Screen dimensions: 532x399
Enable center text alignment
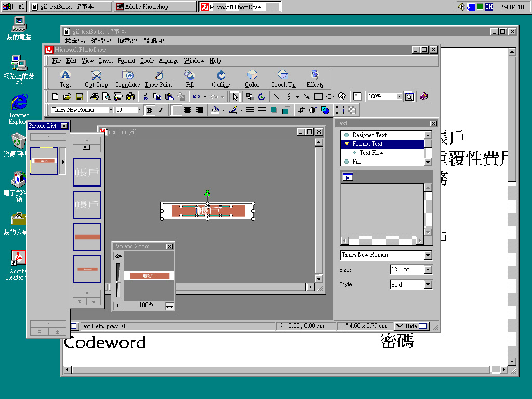coord(187,110)
